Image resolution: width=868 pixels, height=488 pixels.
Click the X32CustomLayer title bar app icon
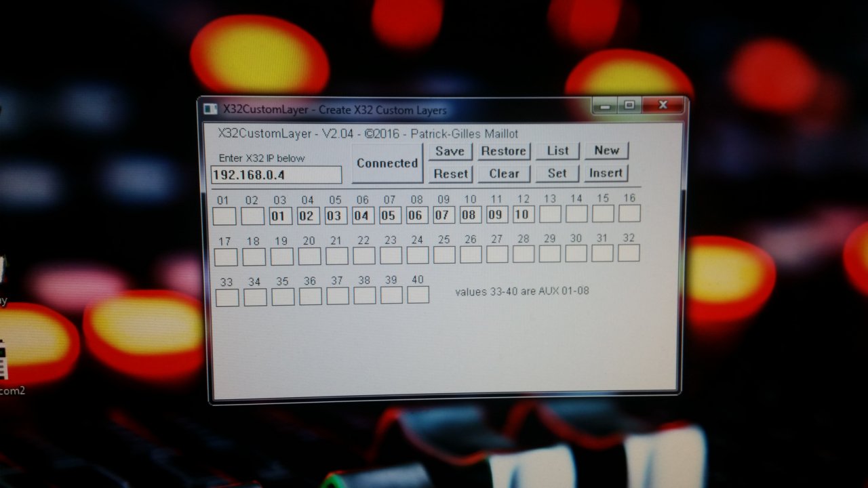pos(211,109)
